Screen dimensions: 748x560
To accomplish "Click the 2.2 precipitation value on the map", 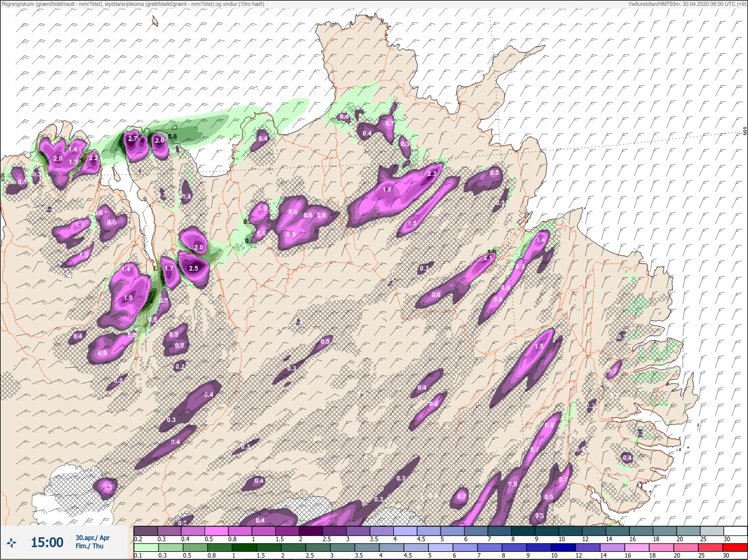I will (93, 158).
